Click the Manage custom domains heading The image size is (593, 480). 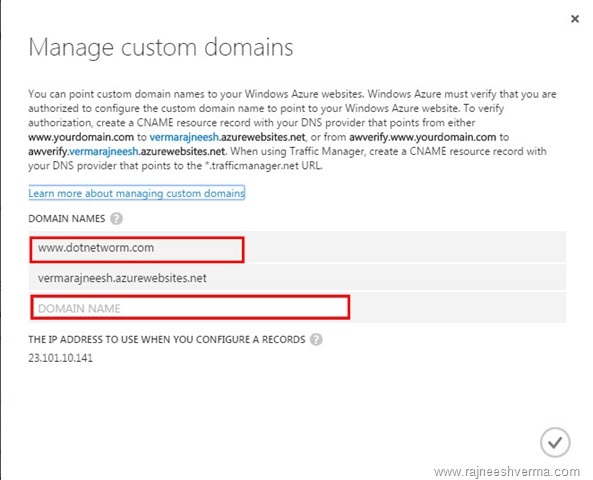pos(161,47)
